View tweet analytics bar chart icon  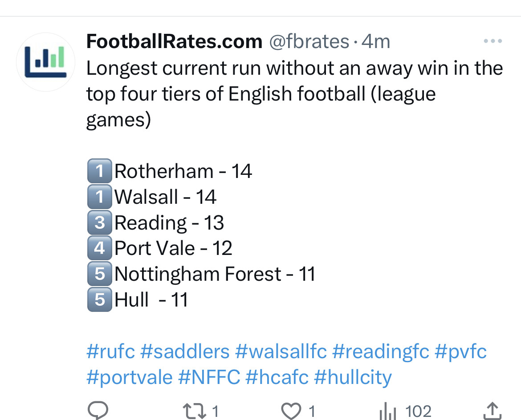387,412
